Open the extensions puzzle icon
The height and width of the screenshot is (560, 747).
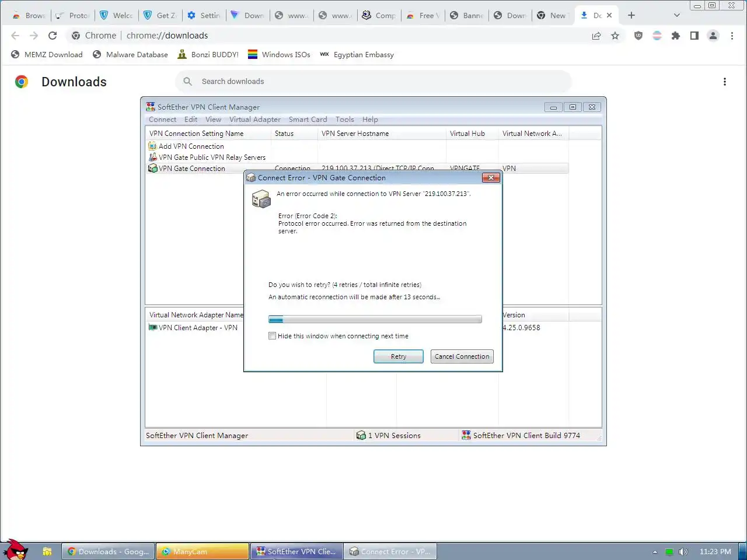click(676, 36)
